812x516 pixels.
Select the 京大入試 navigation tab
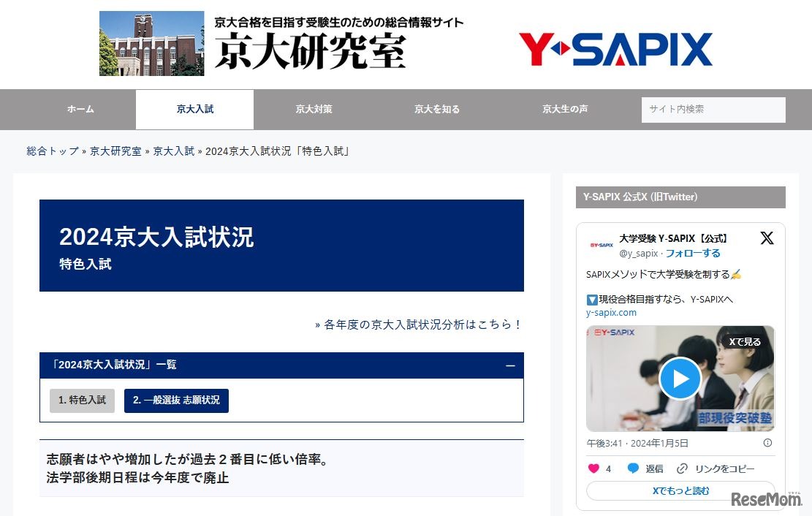click(194, 110)
